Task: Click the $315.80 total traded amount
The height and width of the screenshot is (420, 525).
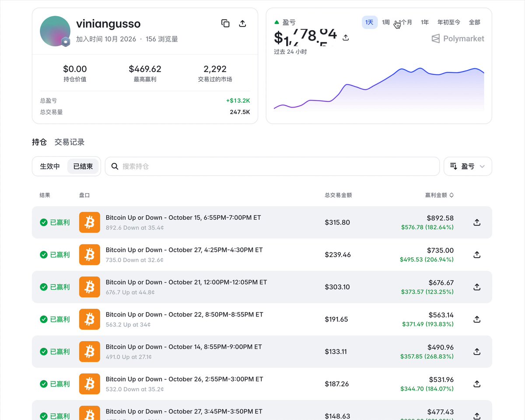Action: [x=337, y=222]
